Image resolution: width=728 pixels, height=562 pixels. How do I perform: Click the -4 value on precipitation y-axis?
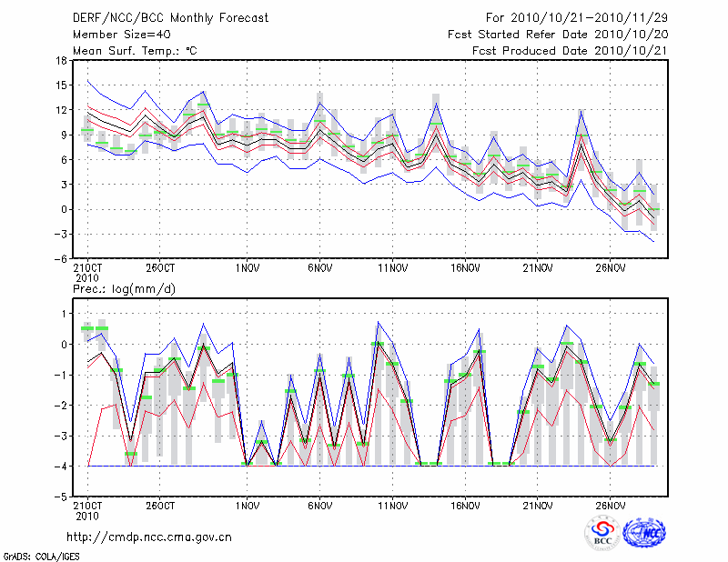click(x=60, y=467)
